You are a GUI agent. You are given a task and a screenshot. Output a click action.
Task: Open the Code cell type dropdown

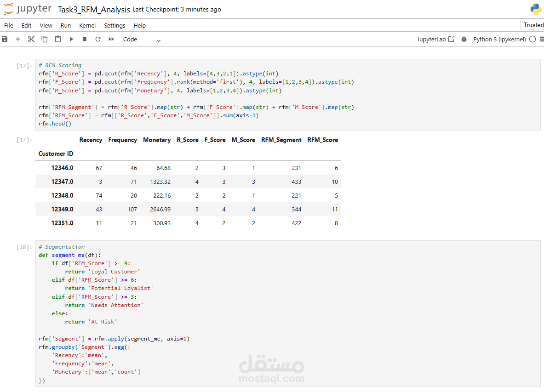click(x=142, y=40)
